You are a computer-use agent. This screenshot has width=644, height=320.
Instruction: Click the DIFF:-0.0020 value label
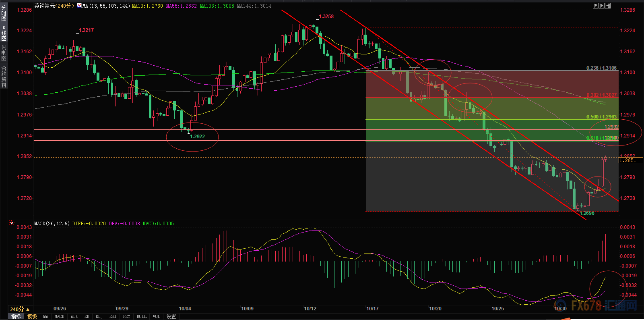coord(89,224)
